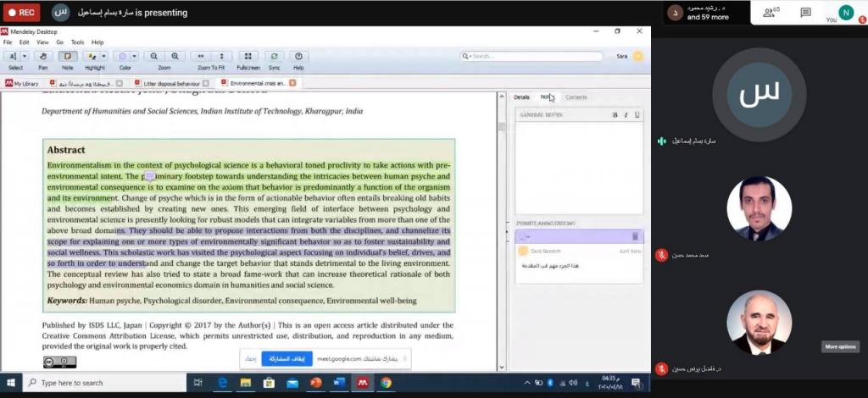The image size is (868, 398).
Task: Switch to Fullscreen view
Action: [248, 57]
